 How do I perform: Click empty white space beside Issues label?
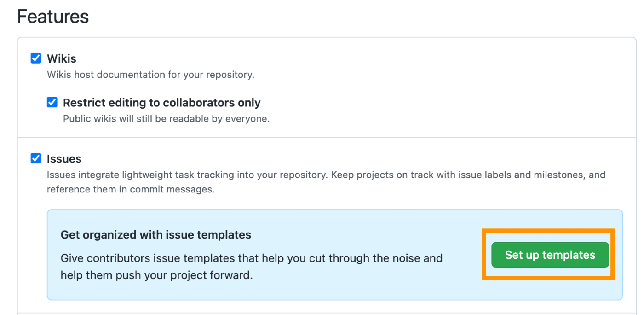pyautogui.click(x=322, y=158)
